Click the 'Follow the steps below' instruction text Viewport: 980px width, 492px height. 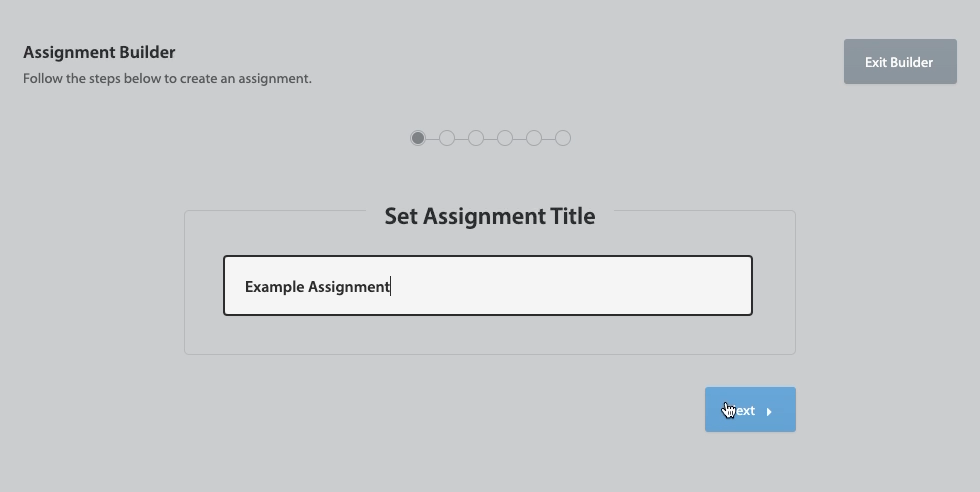click(167, 78)
